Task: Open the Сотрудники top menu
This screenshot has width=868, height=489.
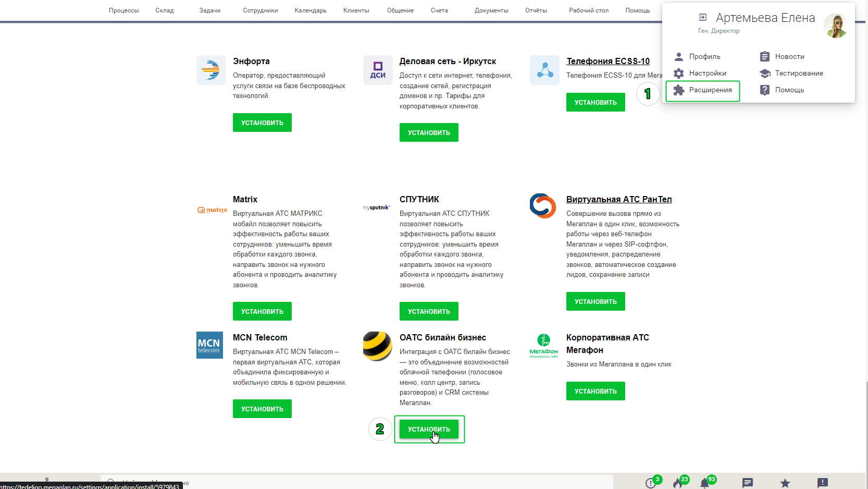Action: coord(260,10)
